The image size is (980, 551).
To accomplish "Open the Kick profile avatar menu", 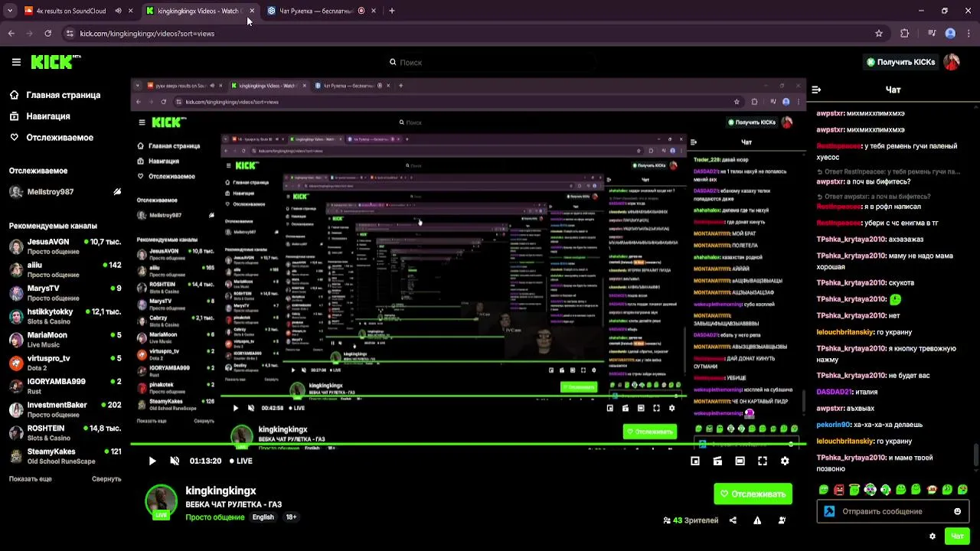I will click(952, 62).
